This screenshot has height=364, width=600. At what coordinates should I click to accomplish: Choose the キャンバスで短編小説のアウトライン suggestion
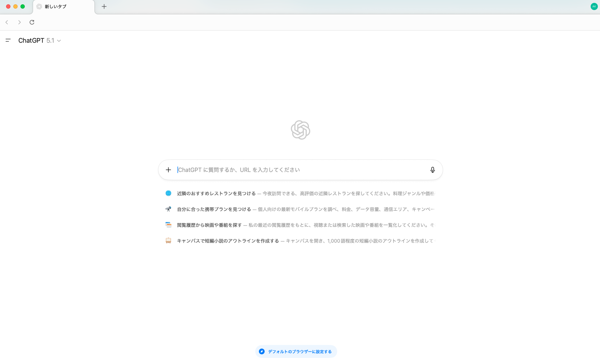coord(228,241)
